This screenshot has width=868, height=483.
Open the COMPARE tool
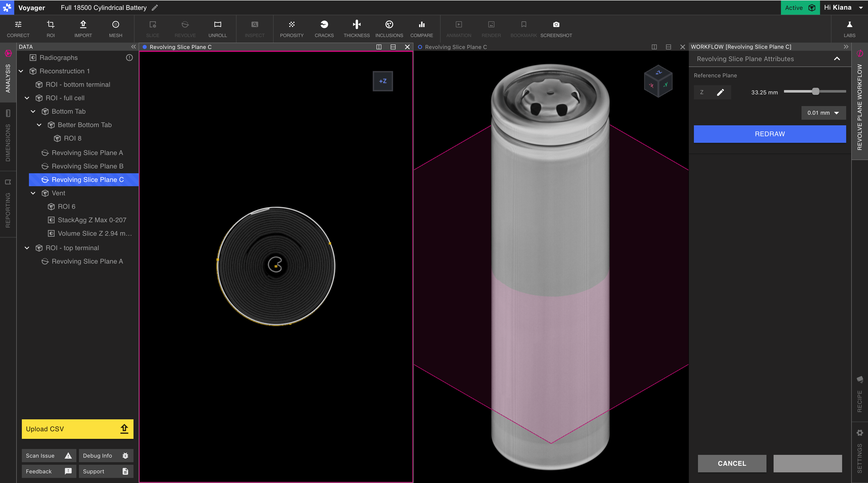point(422,29)
